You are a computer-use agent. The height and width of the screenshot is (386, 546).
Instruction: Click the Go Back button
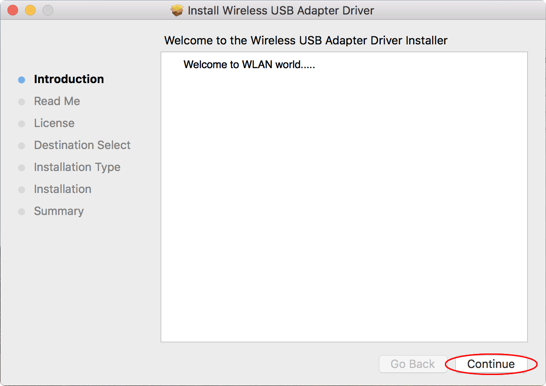tap(413, 364)
